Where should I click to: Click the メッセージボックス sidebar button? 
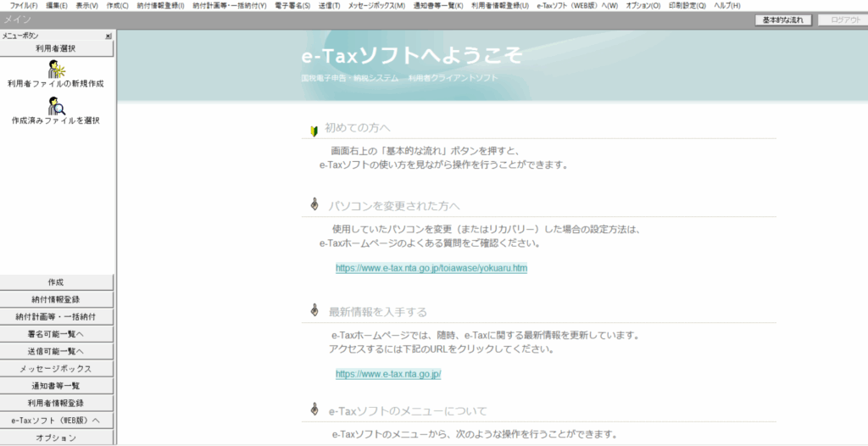point(56,369)
